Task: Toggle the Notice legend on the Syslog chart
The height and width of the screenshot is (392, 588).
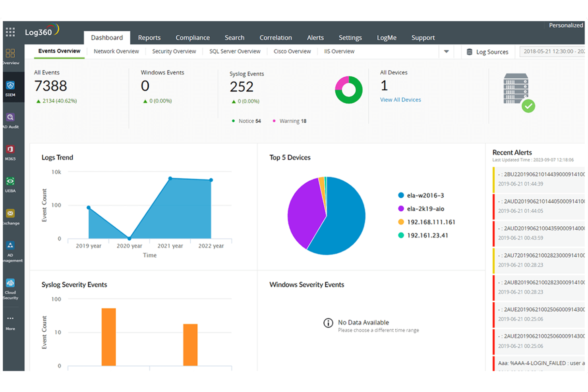Action: click(x=246, y=121)
